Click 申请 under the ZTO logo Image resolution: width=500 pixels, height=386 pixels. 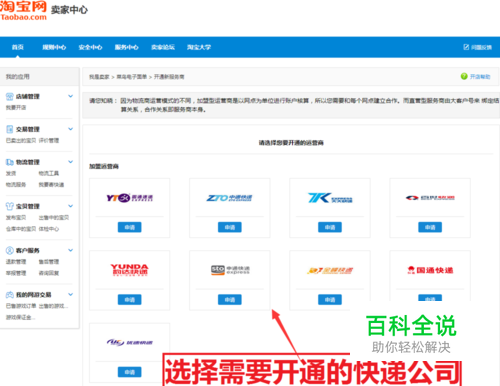[230, 227]
